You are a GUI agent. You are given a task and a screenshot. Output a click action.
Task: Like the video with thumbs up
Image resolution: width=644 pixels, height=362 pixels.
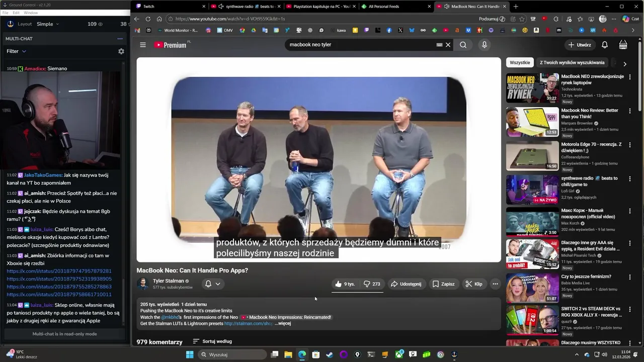tap(346, 284)
